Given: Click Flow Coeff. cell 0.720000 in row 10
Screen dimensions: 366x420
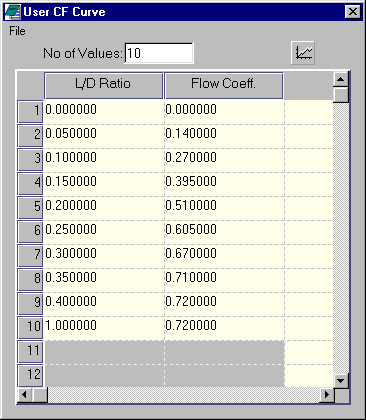Looking at the screenshot, I should point(224,328).
